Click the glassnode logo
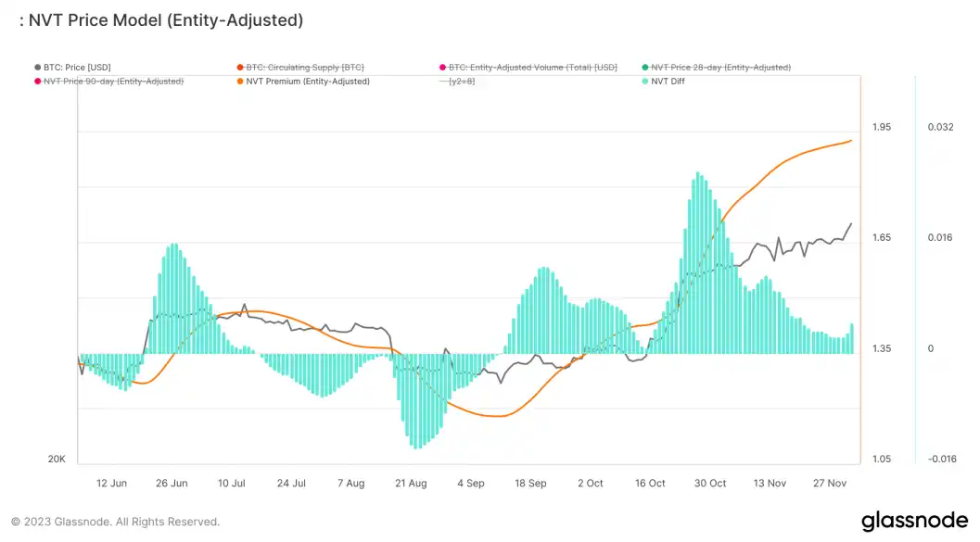The height and width of the screenshot is (542, 980). point(913,521)
